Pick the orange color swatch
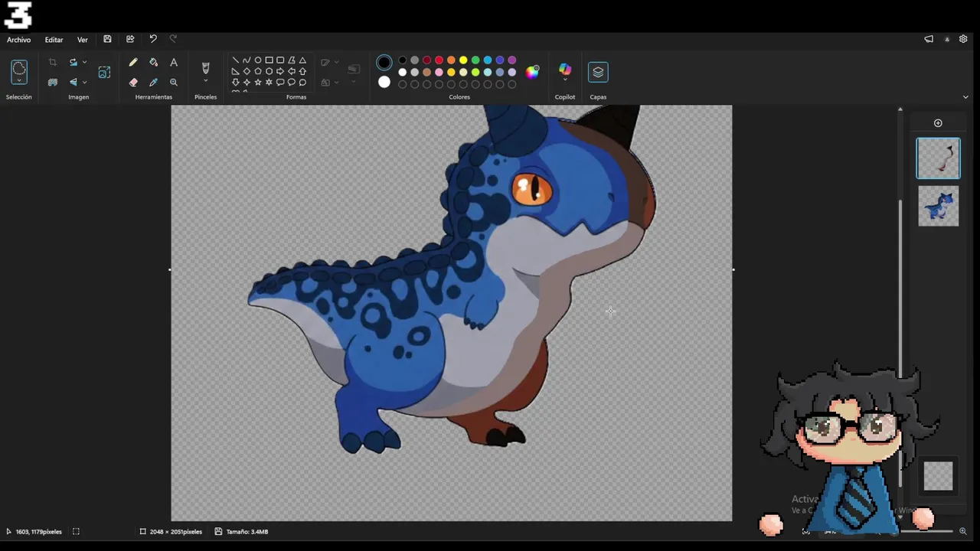Image resolution: width=980 pixels, height=551 pixels. pyautogui.click(x=451, y=60)
